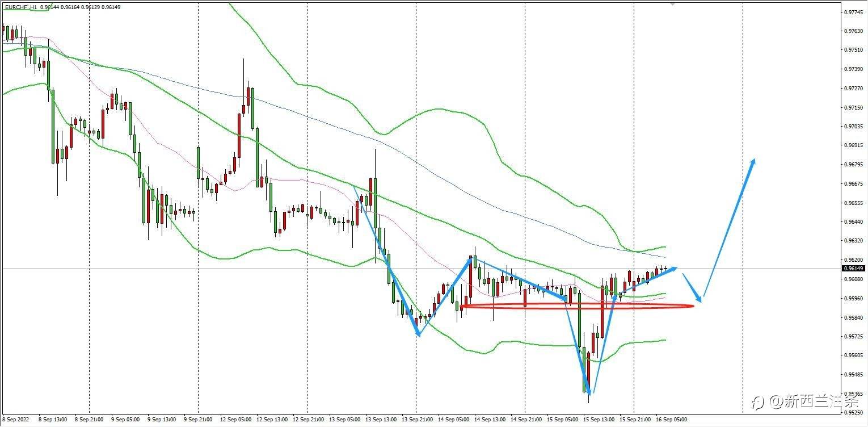Click the 0.96555 price scale label
Image resolution: width=868 pixels, height=427 pixels.
(853, 203)
